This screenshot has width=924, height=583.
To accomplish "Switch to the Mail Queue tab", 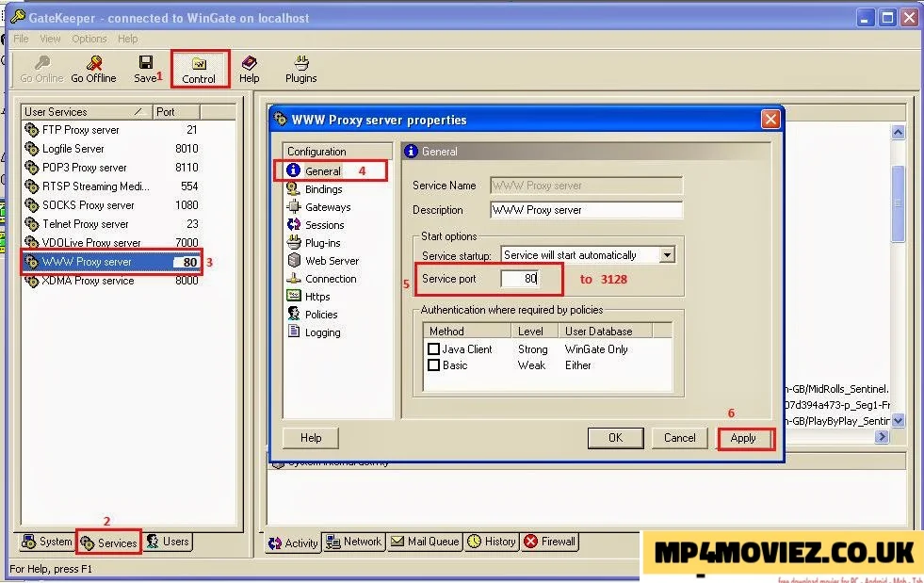I will click(425, 542).
